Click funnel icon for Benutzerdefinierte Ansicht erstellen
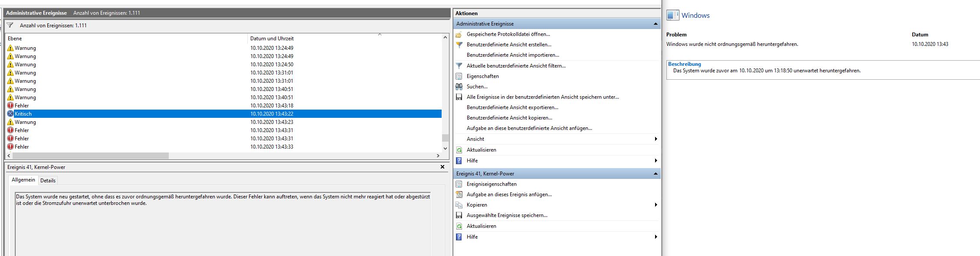 tap(459, 45)
